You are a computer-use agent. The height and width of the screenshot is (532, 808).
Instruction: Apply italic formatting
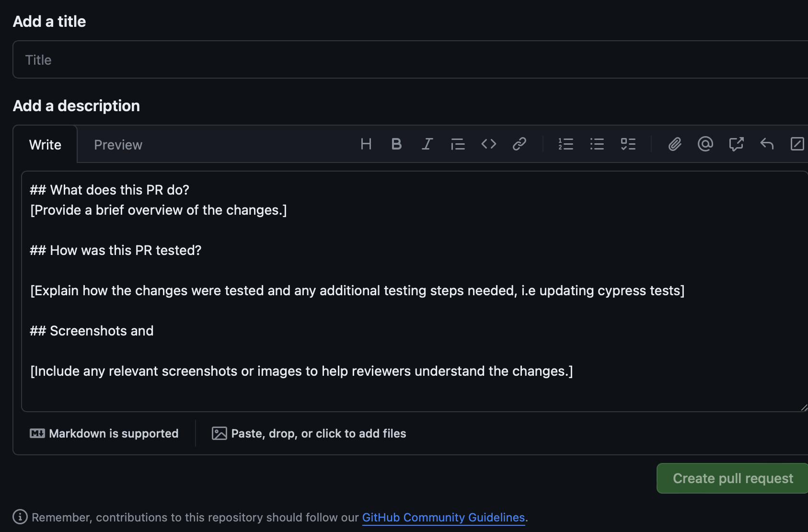click(427, 144)
